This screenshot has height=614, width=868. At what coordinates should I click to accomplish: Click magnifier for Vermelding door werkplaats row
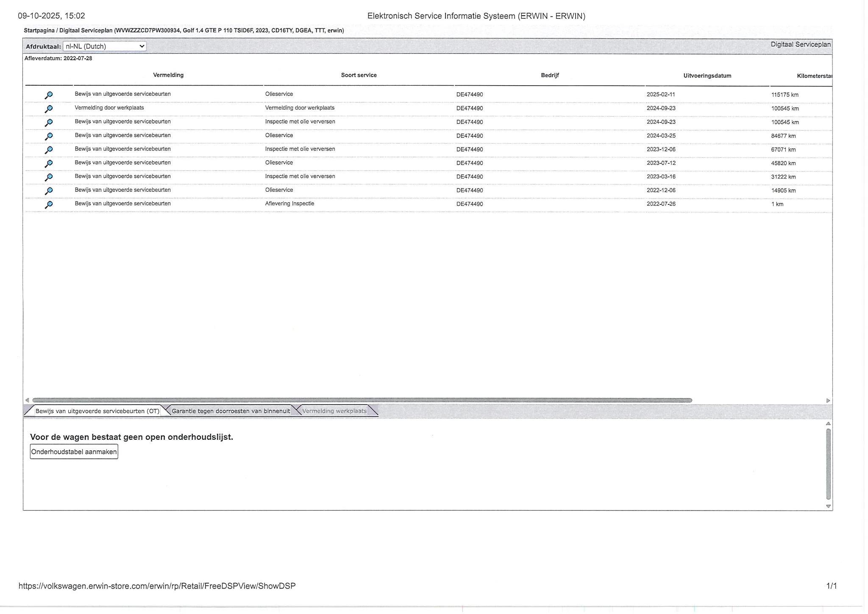pyautogui.click(x=49, y=109)
